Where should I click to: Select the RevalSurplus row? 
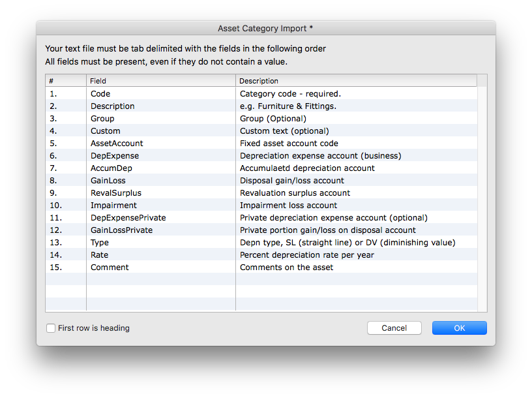[x=261, y=193]
